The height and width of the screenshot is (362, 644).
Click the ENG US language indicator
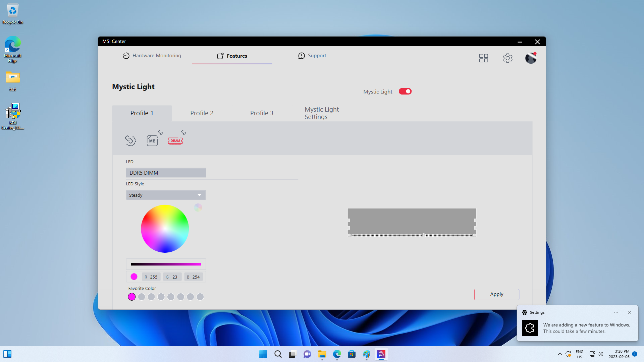tap(580, 354)
